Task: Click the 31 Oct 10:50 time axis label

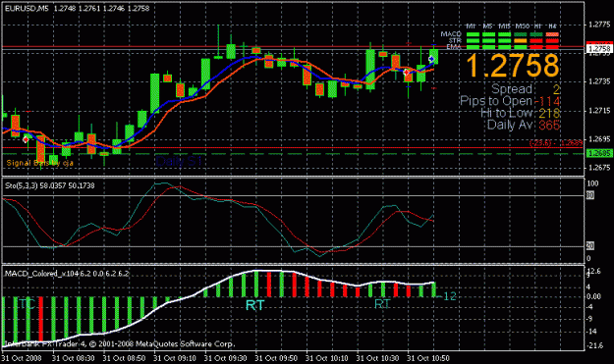Action: coord(428,358)
